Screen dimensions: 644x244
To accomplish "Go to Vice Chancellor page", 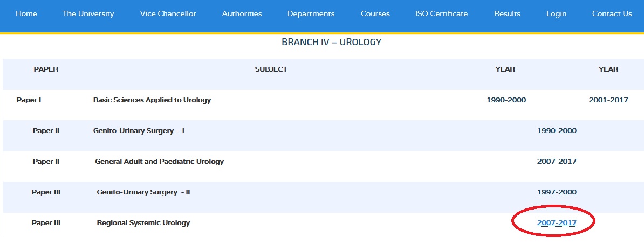I will pyautogui.click(x=168, y=13).
